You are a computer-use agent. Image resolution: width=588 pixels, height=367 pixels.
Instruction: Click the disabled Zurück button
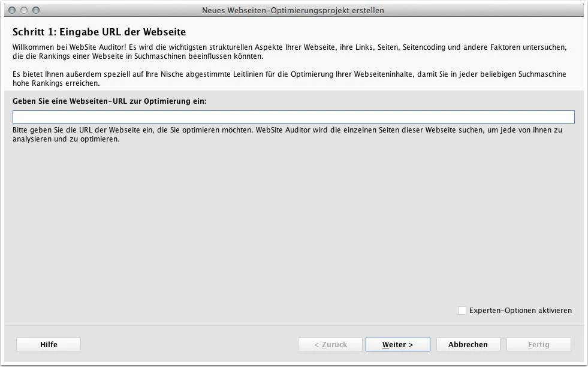point(330,344)
